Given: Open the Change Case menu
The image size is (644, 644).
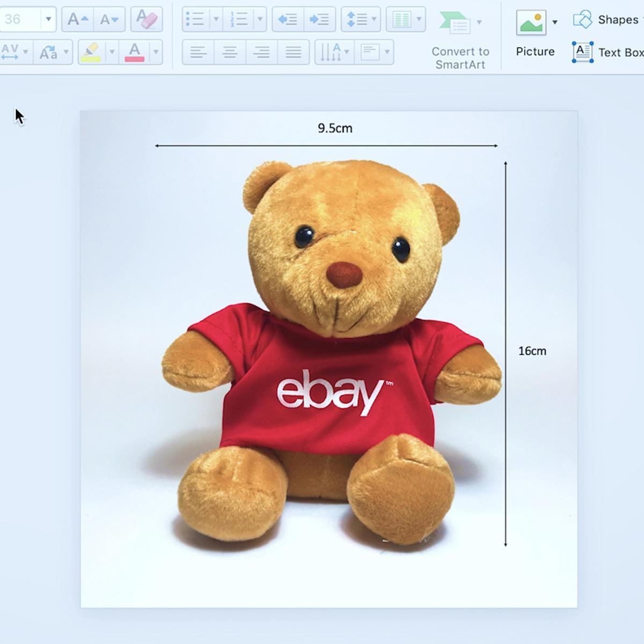Looking at the screenshot, I should click(x=53, y=52).
